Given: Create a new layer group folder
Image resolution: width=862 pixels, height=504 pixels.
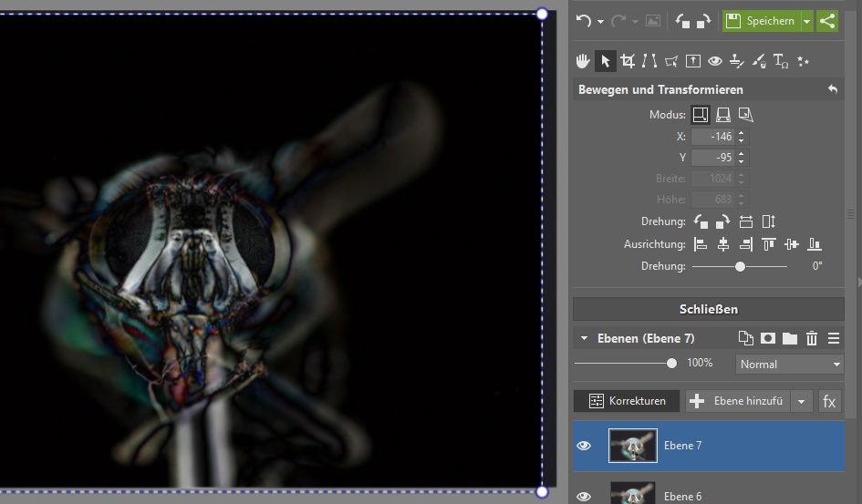Looking at the screenshot, I should coord(790,338).
